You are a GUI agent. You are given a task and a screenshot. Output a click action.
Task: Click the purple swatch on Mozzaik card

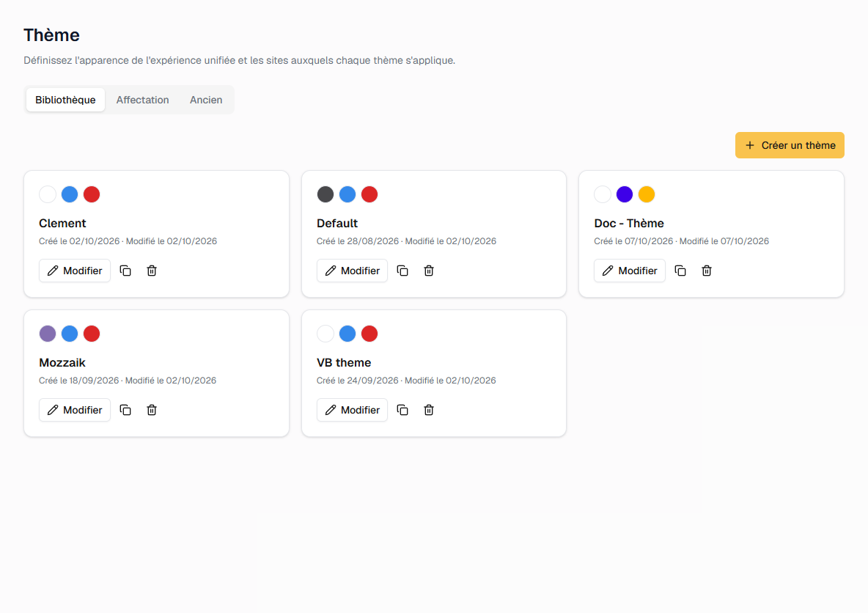[x=48, y=334]
